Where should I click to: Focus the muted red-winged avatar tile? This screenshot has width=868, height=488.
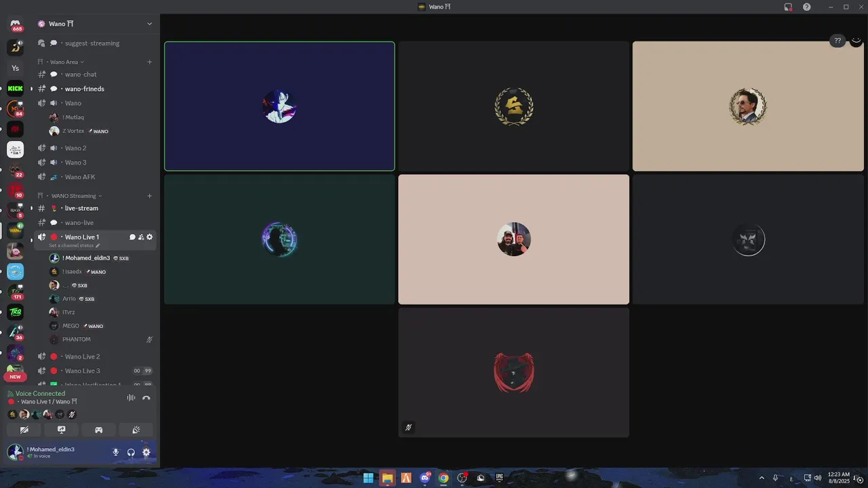pos(514,373)
